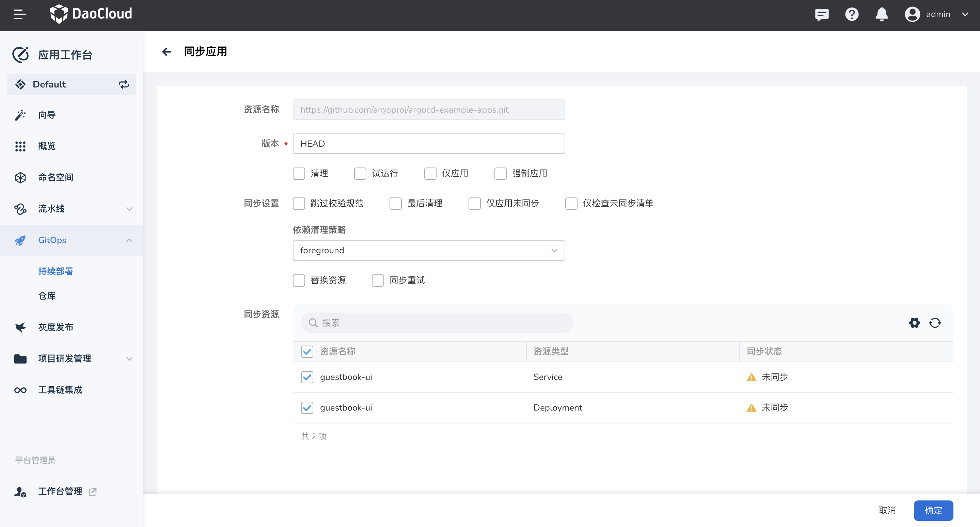Open the table settings gear icon
Viewport: 980px width, 527px height.
point(914,323)
